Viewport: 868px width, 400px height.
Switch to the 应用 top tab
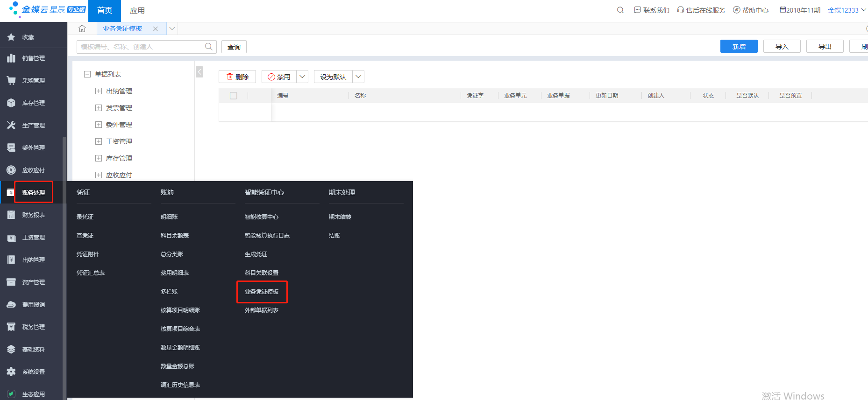(x=137, y=11)
